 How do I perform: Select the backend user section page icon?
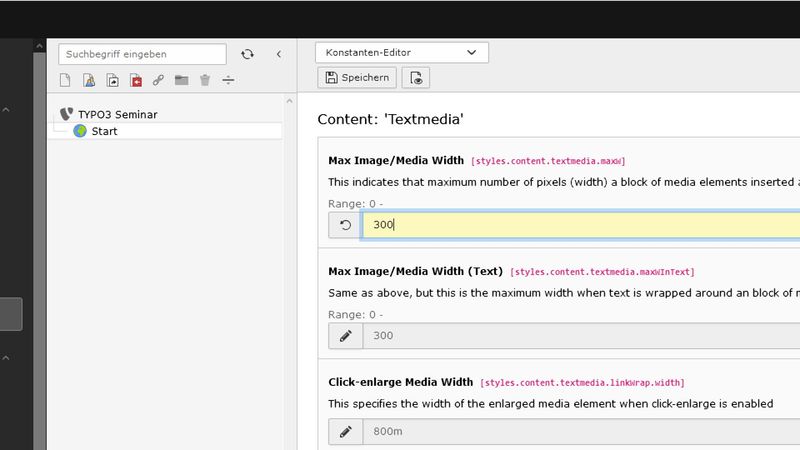(x=89, y=80)
